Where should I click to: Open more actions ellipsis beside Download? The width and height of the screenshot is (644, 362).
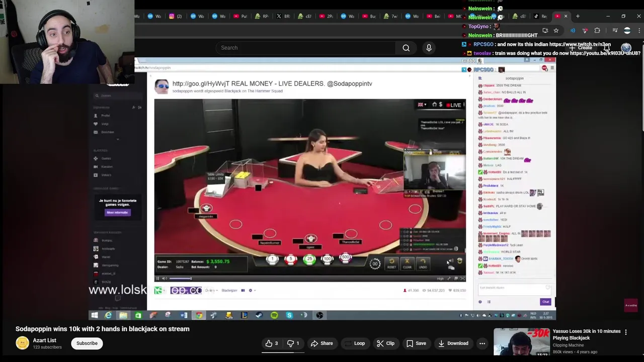(x=482, y=343)
